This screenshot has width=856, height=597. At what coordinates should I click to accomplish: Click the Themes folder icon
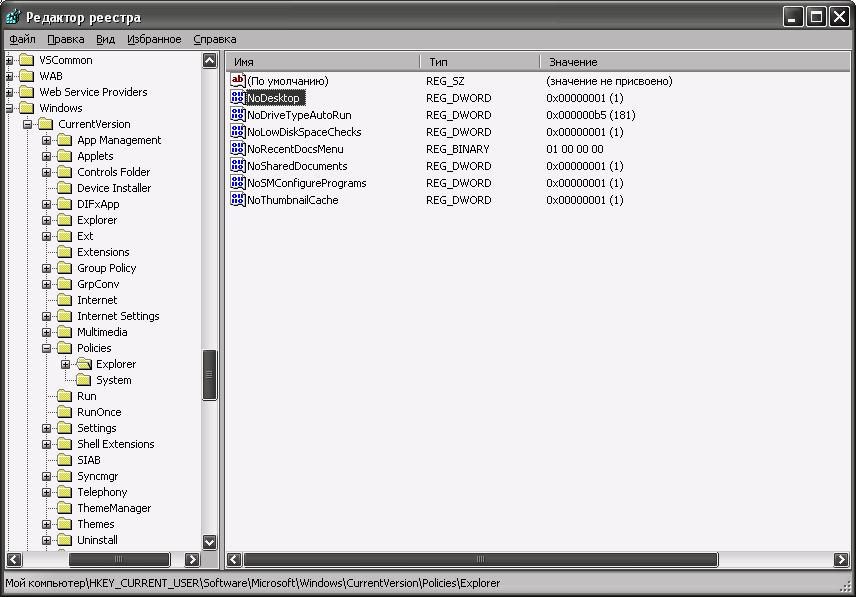click(65, 524)
